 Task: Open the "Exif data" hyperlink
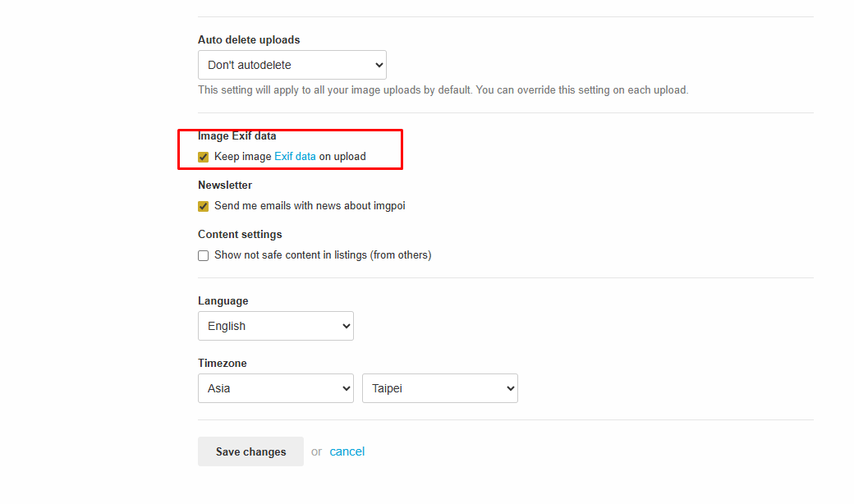pyautogui.click(x=295, y=156)
